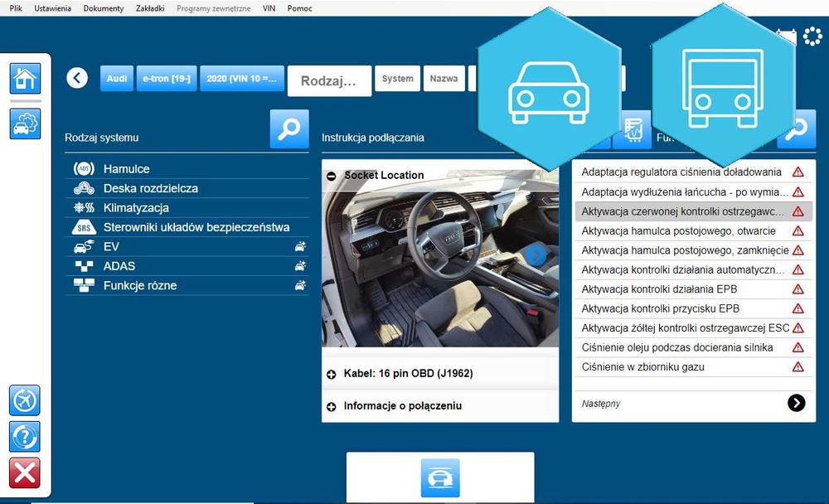Image resolution: width=829 pixels, height=504 pixels.
Task: Collapse the Socket Location section
Action: (x=332, y=176)
